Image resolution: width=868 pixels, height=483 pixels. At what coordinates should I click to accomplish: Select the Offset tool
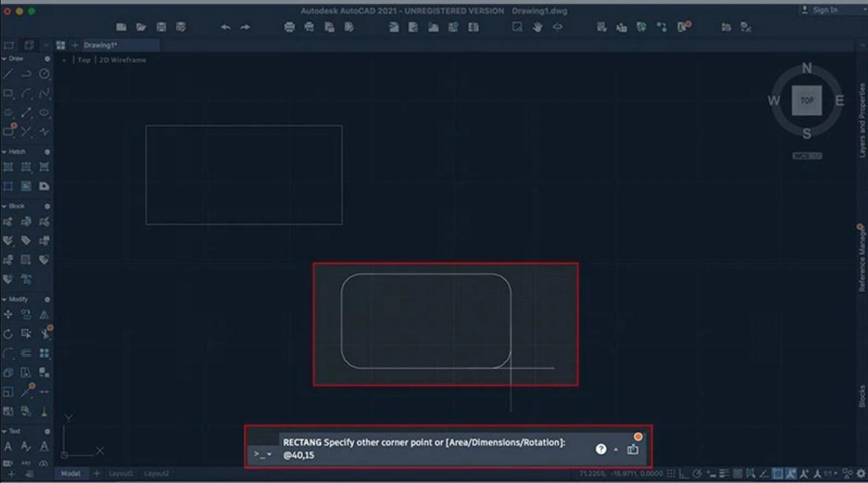pos(26,353)
